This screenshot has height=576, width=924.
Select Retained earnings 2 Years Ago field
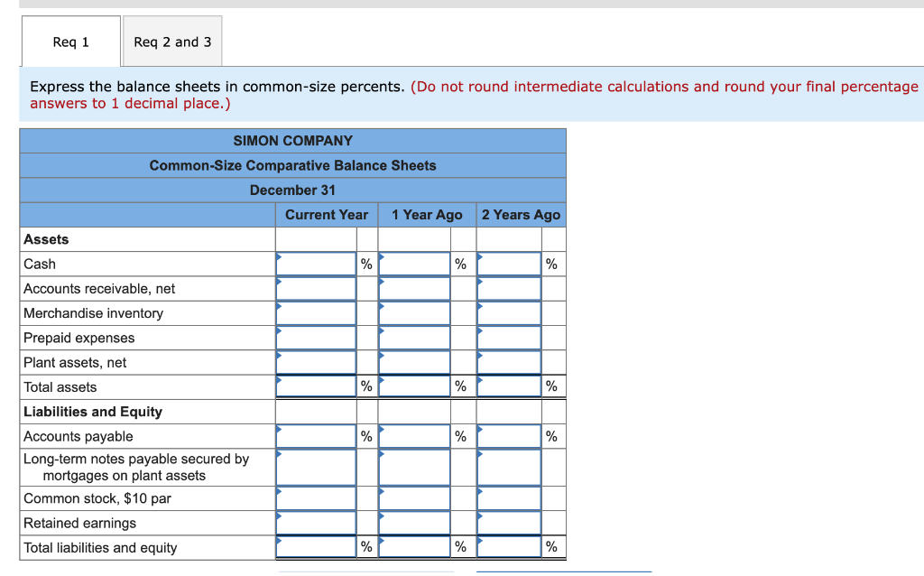(x=509, y=523)
